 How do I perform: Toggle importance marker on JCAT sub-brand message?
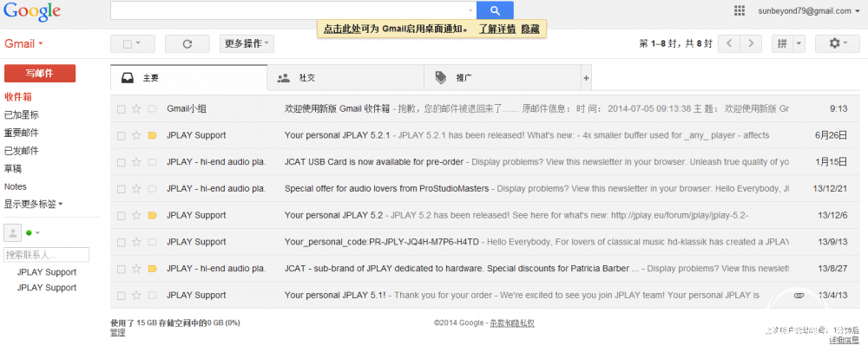click(152, 269)
